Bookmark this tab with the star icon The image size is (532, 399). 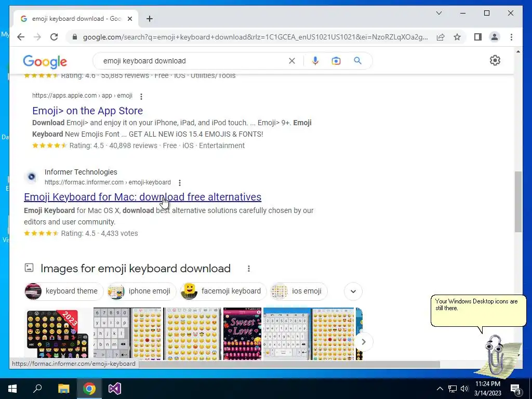point(457,37)
